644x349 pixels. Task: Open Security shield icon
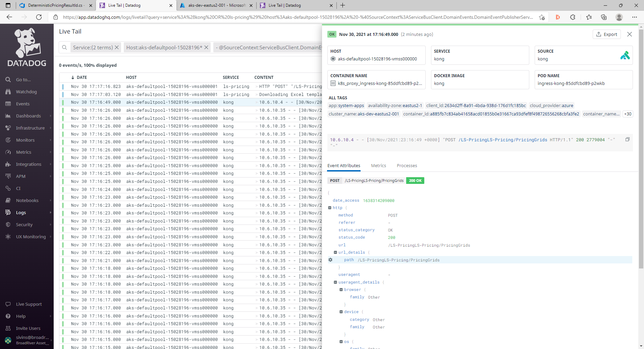(x=8, y=225)
